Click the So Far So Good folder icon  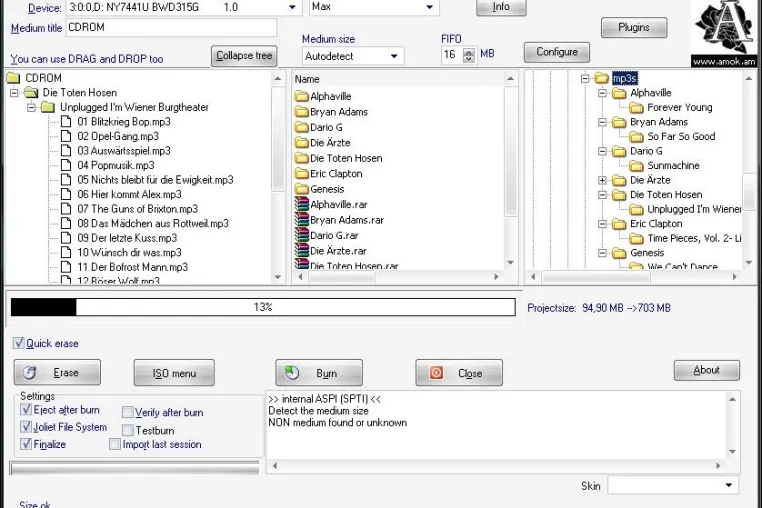[636, 137]
